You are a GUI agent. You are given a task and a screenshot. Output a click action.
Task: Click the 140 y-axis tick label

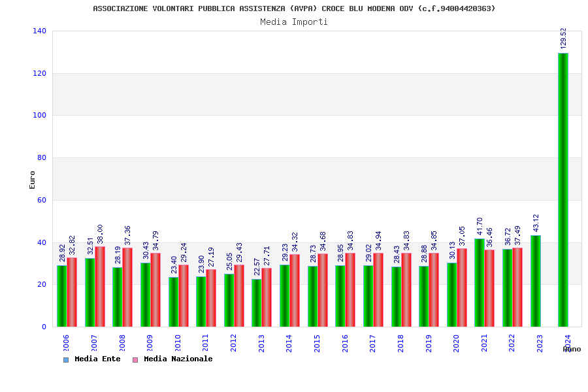pos(39,31)
